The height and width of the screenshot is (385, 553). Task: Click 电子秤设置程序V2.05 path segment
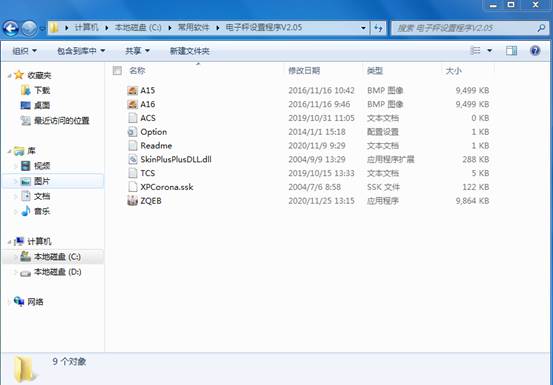(263, 28)
